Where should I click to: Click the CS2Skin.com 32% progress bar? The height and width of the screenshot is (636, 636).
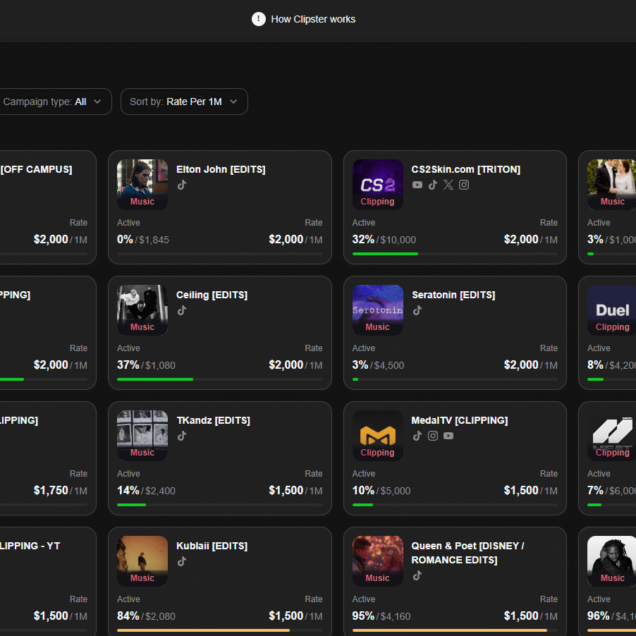tap(455, 254)
